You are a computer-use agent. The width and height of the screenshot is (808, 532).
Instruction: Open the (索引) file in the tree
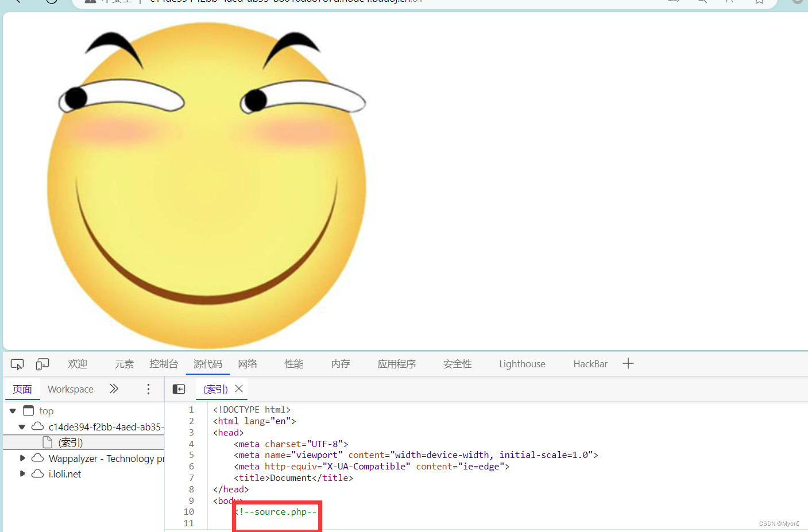point(70,442)
